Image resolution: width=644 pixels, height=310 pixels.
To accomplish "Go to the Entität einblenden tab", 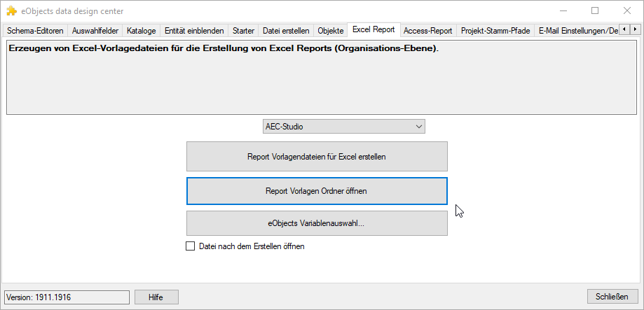I will pos(194,31).
